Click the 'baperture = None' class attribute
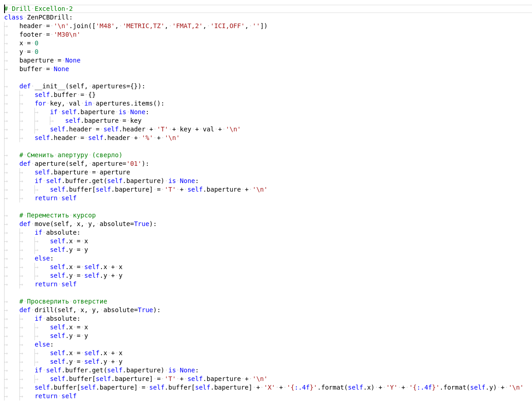 pos(49,60)
